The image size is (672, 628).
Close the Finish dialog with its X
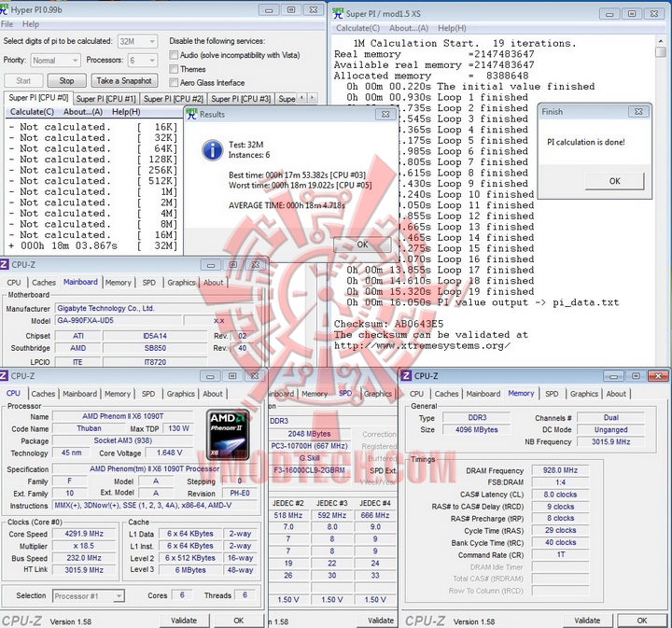tap(638, 111)
